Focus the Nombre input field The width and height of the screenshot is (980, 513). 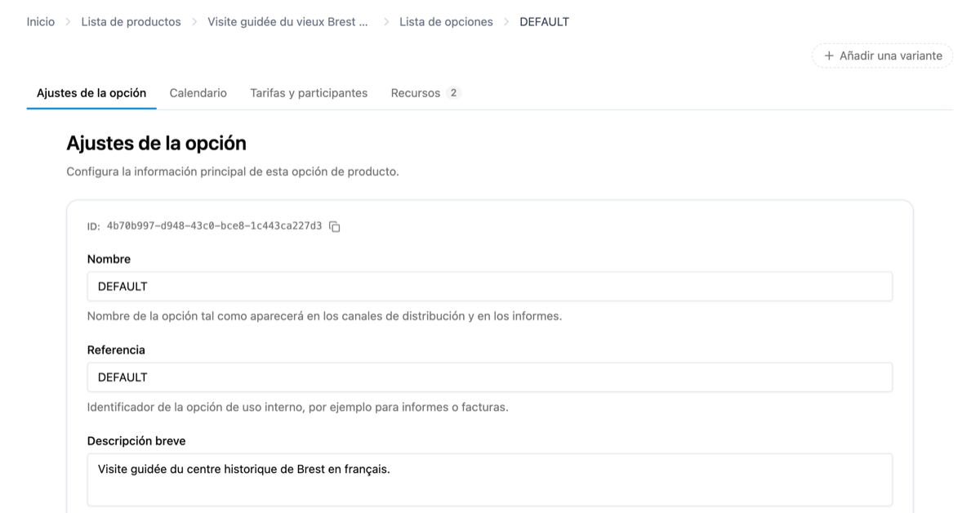pos(490,287)
